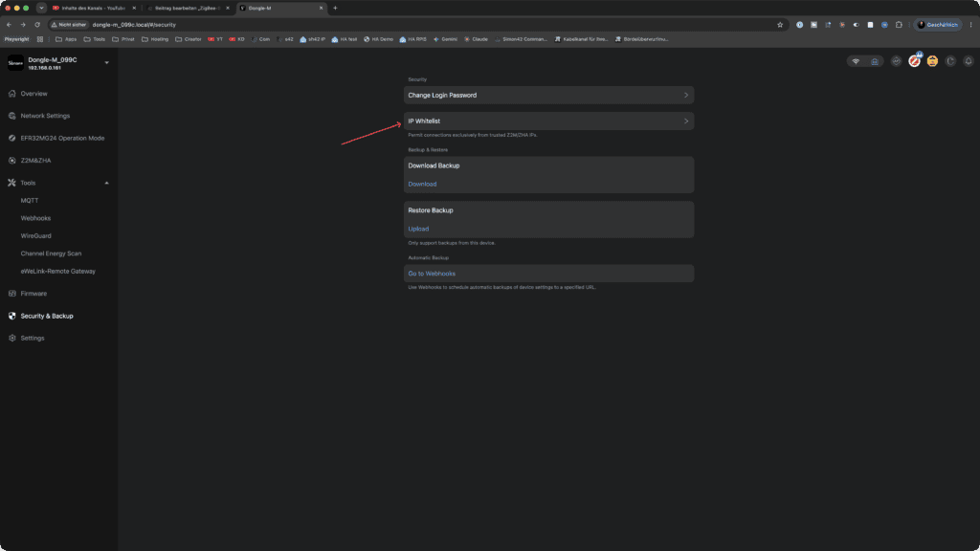Open the Change Login Password row
This screenshot has width=980, height=551.
[548, 96]
